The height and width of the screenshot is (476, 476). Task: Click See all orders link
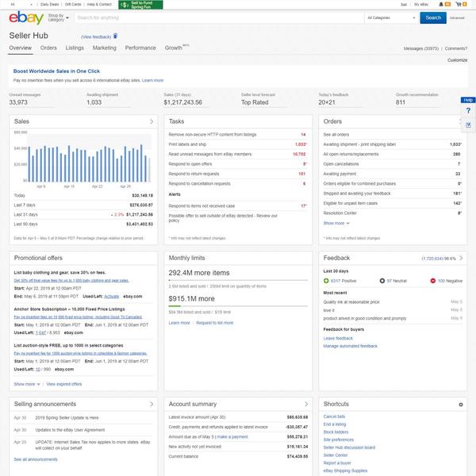point(336,135)
